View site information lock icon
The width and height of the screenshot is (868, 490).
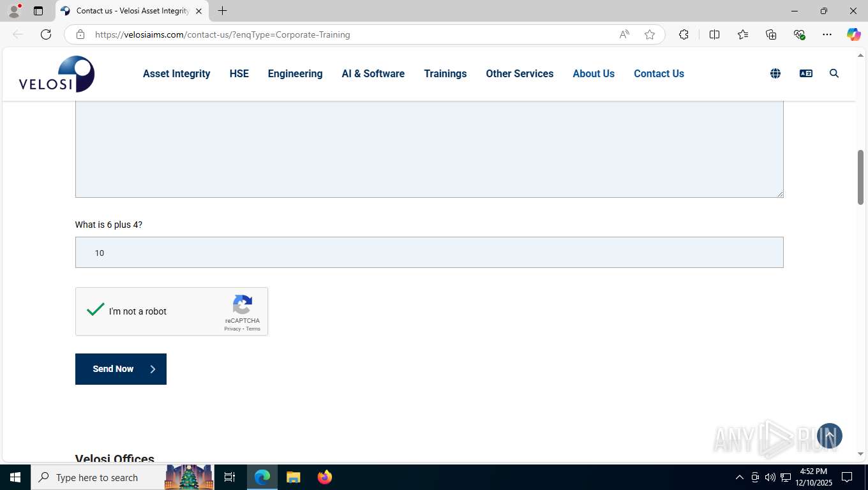80,34
